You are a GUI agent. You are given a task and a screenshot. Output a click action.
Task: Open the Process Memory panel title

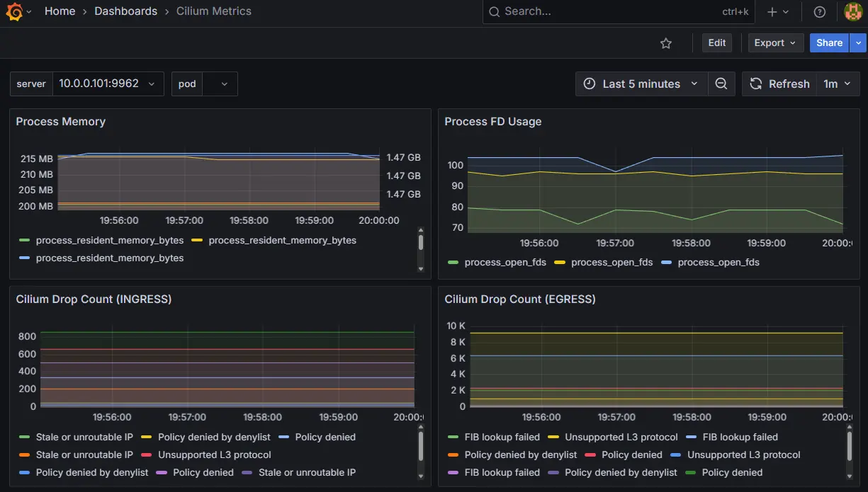(x=61, y=122)
